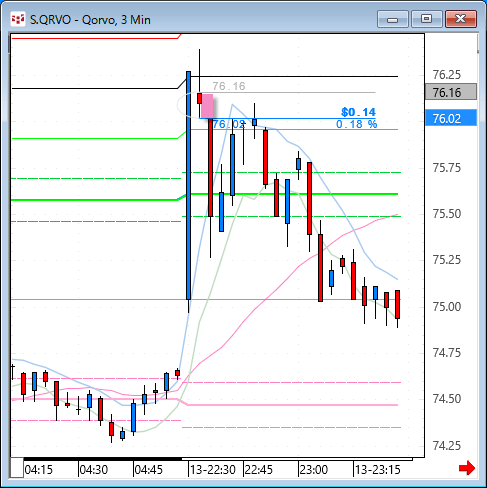The width and height of the screenshot is (487, 488).
Task: Click the Qorvo chart window icon
Action: click(x=18, y=19)
